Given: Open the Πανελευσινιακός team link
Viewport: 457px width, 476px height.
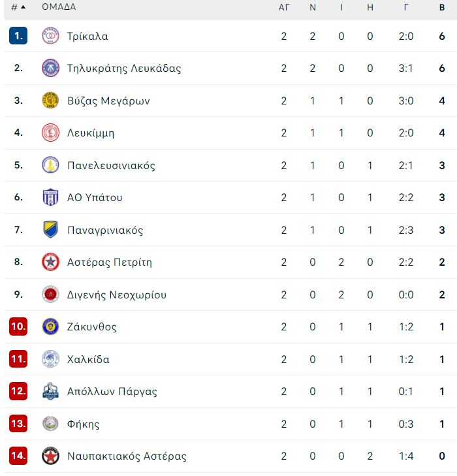Looking at the screenshot, I should [111, 165].
